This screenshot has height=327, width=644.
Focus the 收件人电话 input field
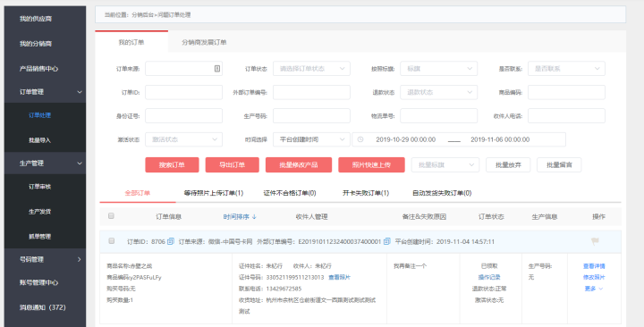(x=566, y=116)
